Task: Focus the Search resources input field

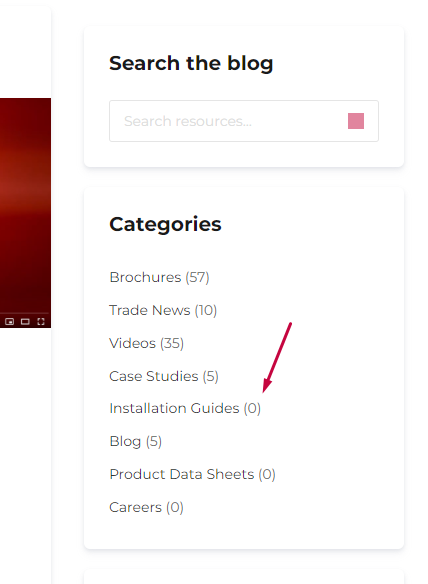Action: tap(227, 121)
